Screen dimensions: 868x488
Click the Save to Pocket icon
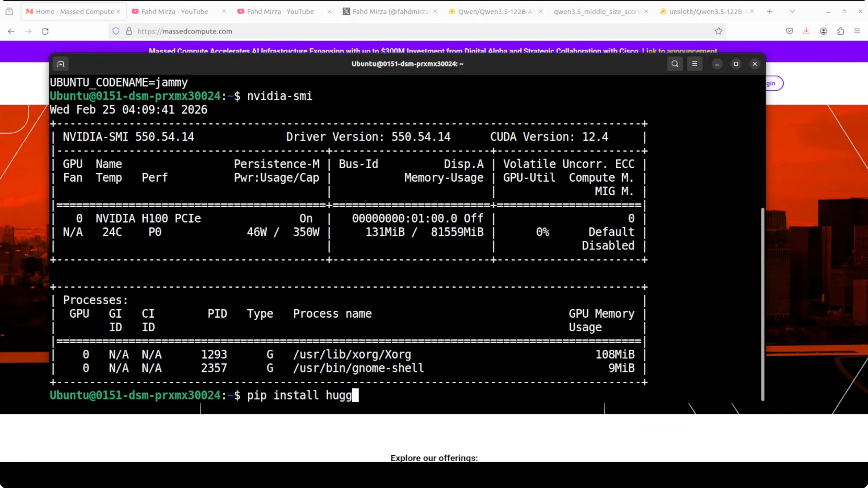click(x=789, y=31)
